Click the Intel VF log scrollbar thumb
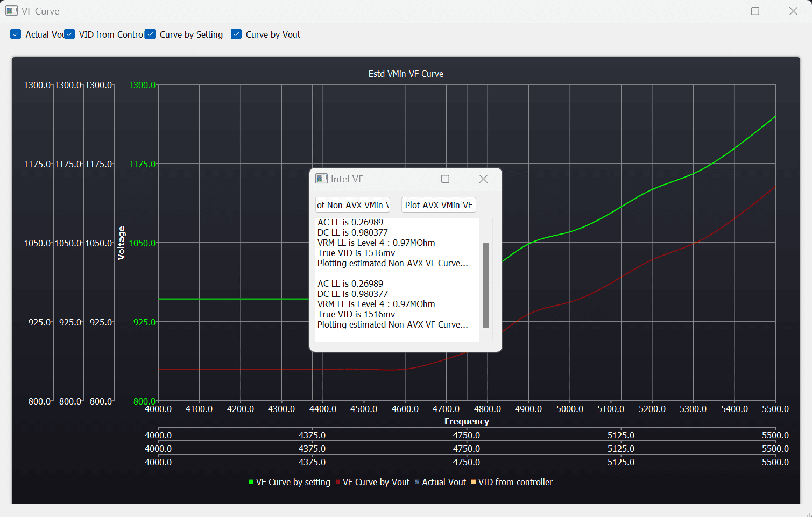812x517 pixels. (x=485, y=285)
